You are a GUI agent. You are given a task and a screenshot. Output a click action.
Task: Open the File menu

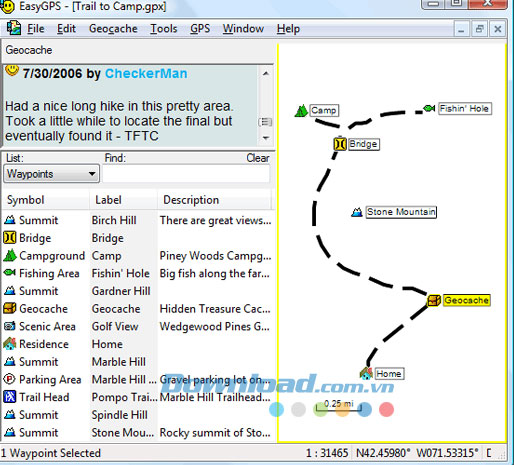pos(36,29)
